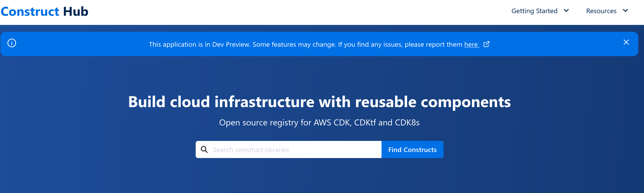
Task: Click the magnifying glass search icon
Action: coord(205,149)
